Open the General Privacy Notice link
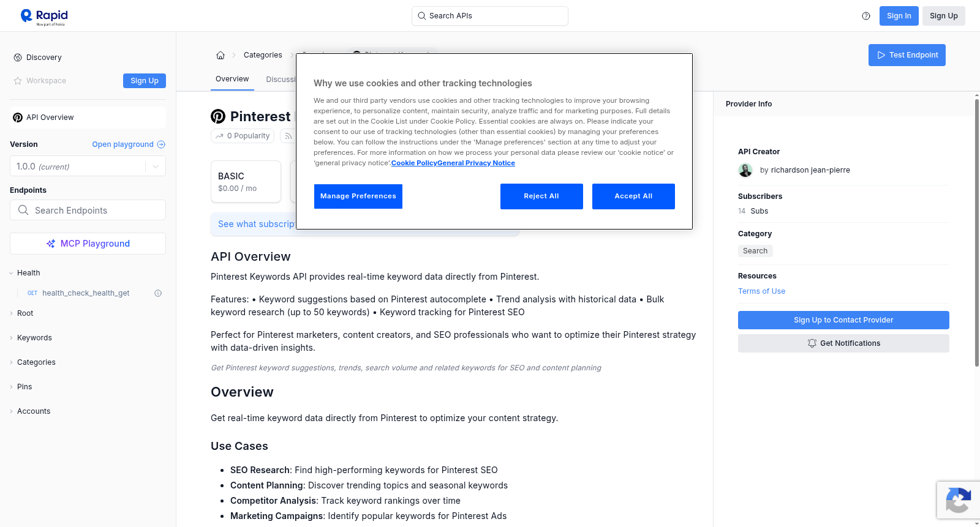 (x=476, y=163)
